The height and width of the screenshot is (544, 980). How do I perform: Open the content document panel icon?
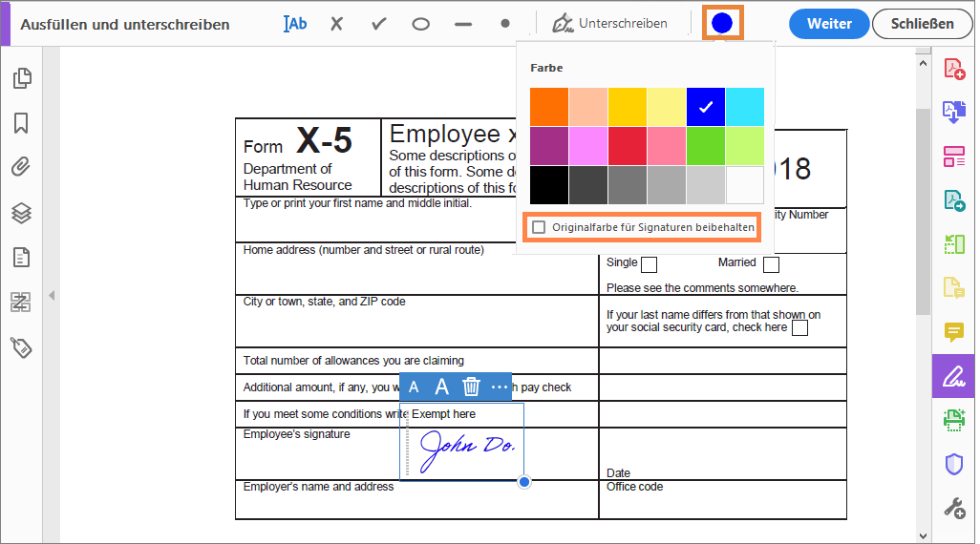click(21, 258)
